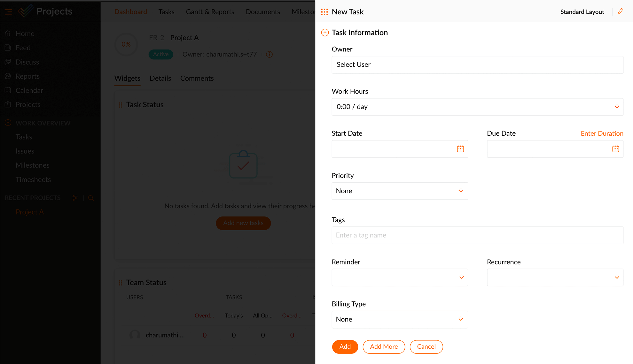Viewport: 633px width, 364px height.
Task: Switch to the Gantt & Reports tab
Action: [210, 12]
